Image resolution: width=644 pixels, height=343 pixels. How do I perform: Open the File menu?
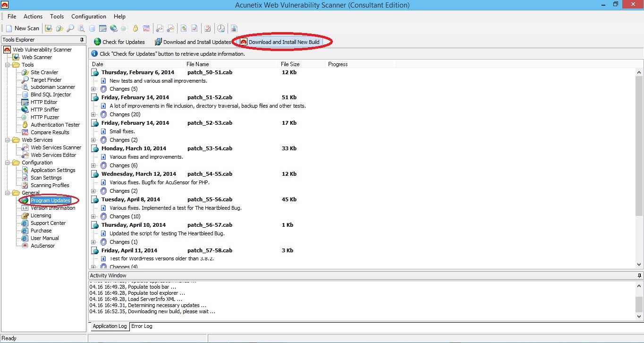click(x=12, y=17)
